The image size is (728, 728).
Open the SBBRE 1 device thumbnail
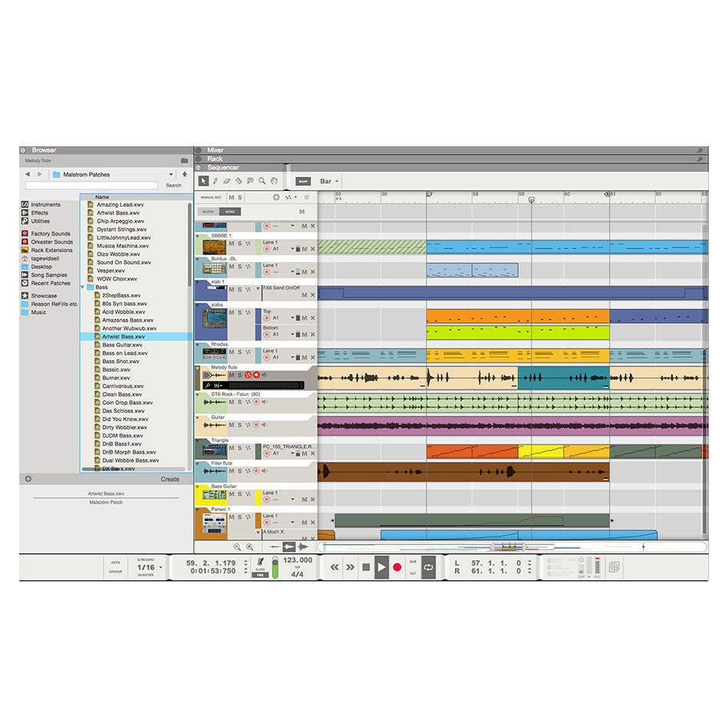click(x=215, y=247)
